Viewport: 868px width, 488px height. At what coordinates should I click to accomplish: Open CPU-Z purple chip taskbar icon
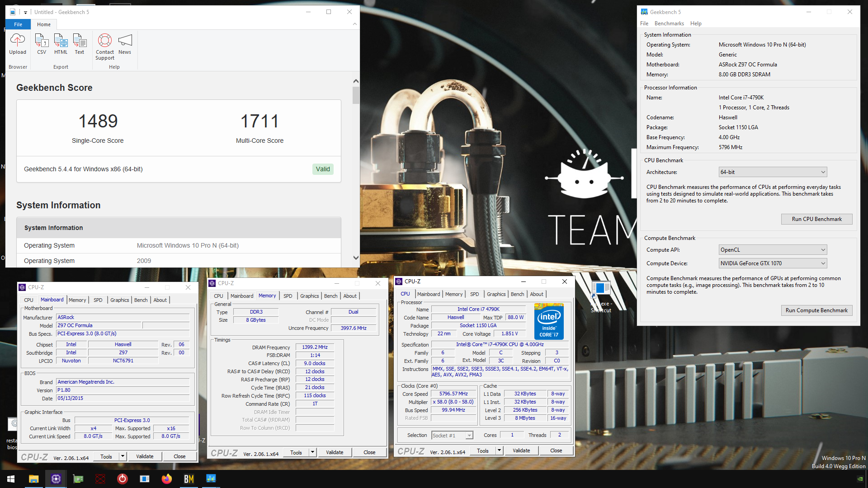[x=56, y=479]
